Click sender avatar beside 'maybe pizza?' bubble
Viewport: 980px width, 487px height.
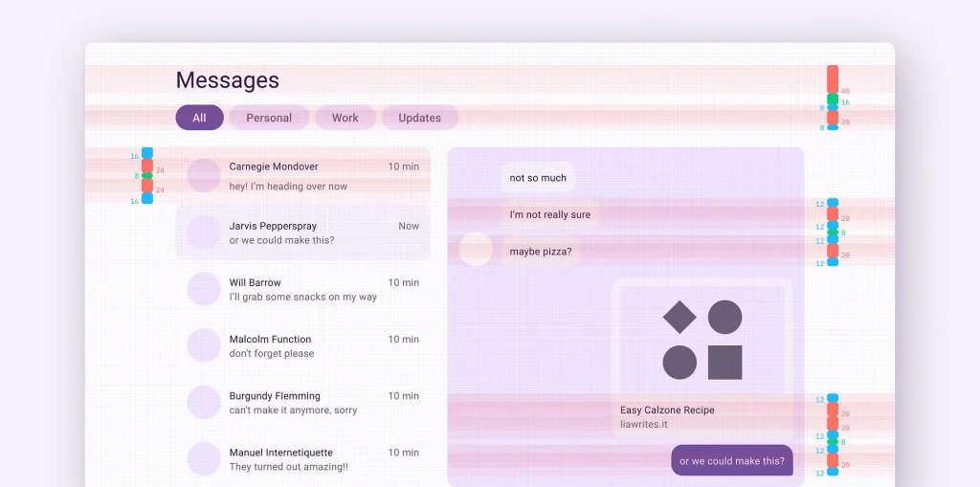476,249
